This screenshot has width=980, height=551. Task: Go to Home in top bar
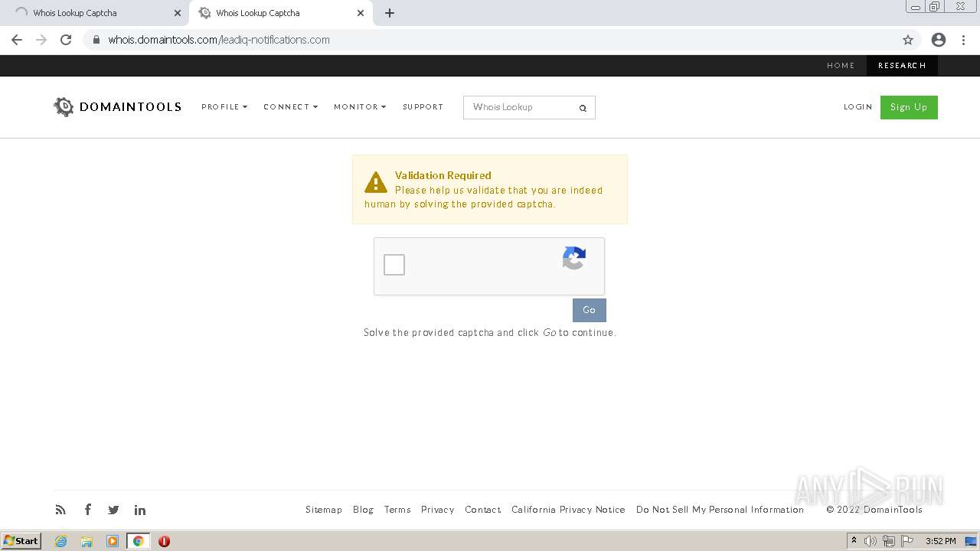point(841,66)
